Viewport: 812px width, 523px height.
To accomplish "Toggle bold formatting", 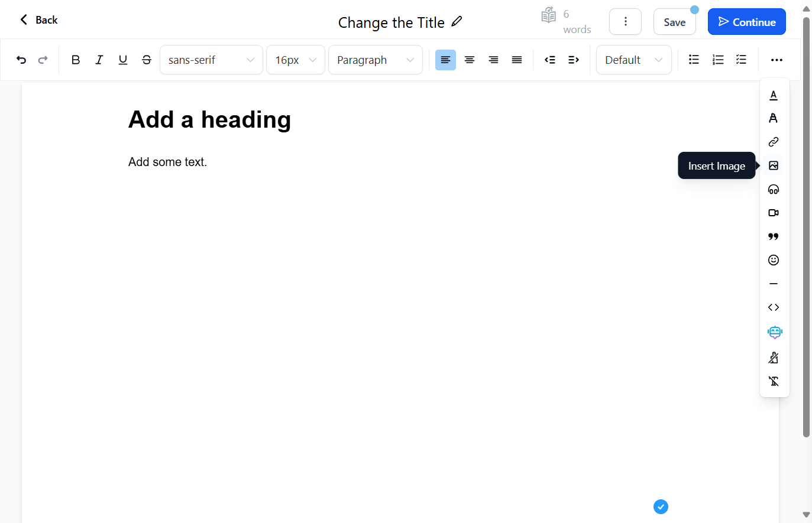I will (x=76, y=60).
